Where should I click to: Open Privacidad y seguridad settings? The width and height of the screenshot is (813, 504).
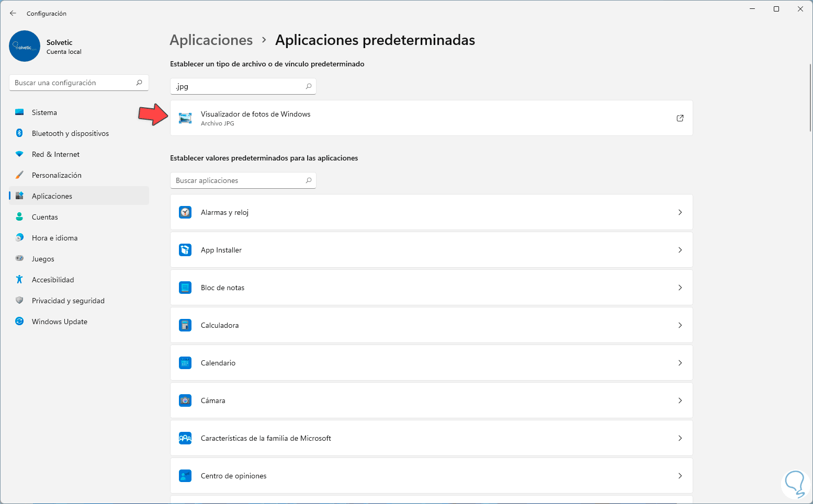coord(68,301)
